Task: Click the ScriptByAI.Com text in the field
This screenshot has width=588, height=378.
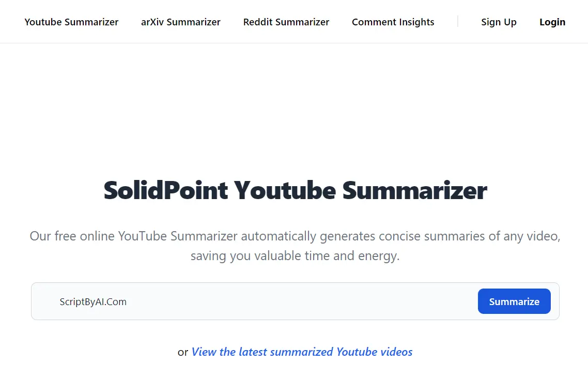Action: [93, 302]
